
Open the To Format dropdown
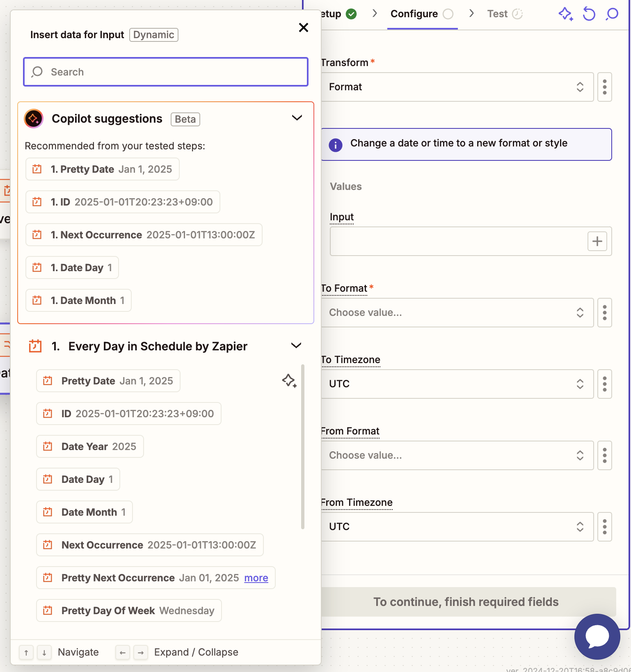pyautogui.click(x=457, y=313)
